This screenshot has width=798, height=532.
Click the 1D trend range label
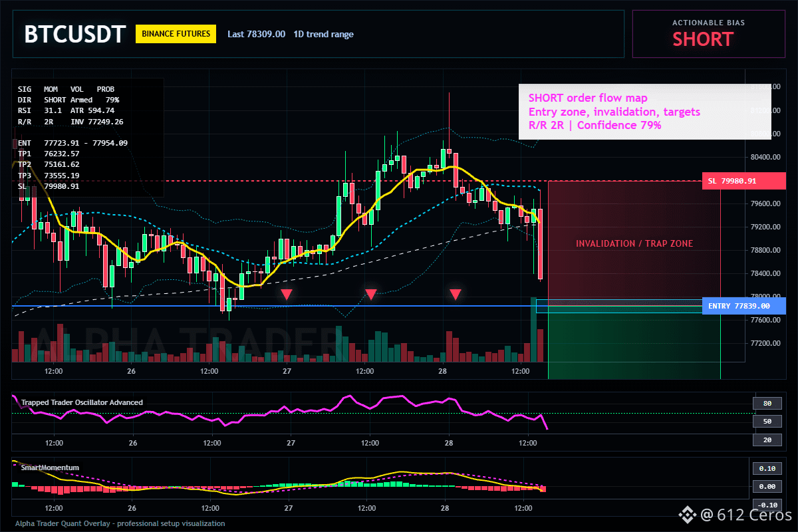(323, 34)
